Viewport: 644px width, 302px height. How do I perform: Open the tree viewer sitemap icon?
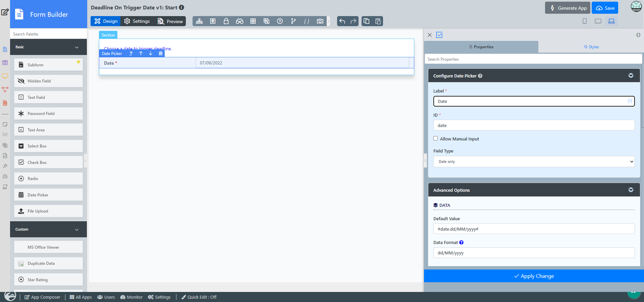tap(199, 21)
